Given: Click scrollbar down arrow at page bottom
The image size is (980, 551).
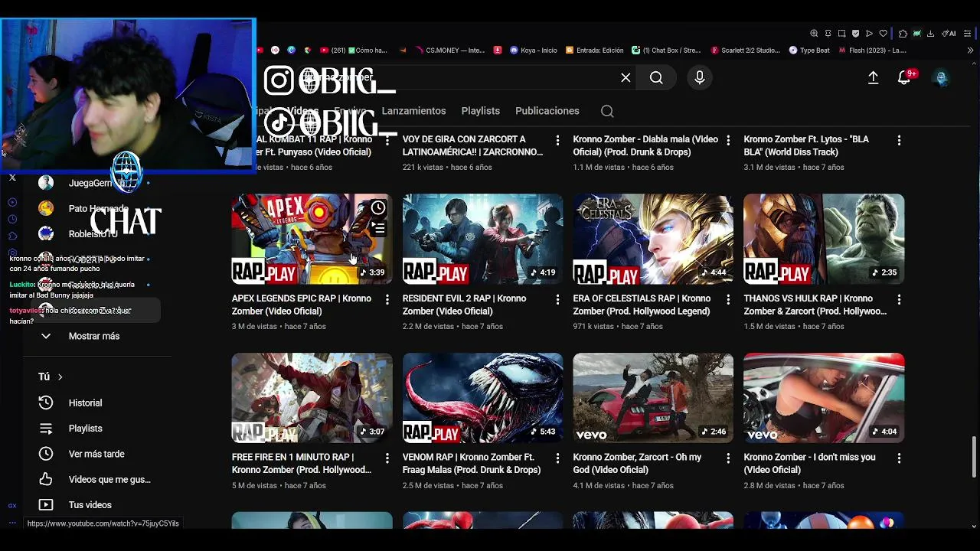Looking at the screenshot, I should [974, 526].
